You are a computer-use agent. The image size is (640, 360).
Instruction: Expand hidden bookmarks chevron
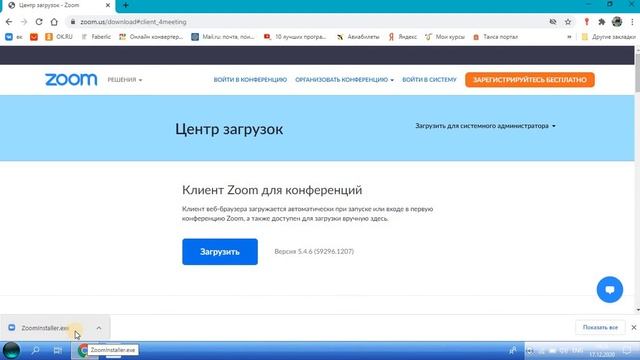569,37
